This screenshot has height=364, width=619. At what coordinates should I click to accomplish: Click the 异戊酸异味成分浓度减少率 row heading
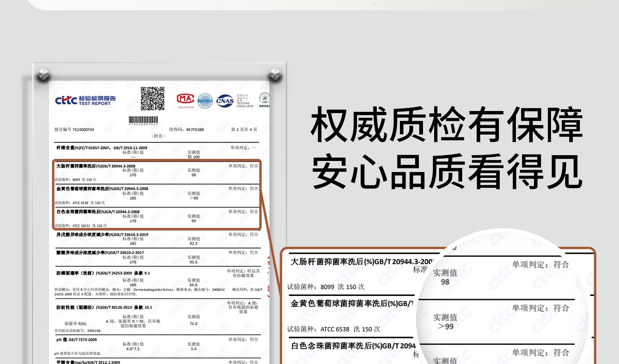[102, 234]
